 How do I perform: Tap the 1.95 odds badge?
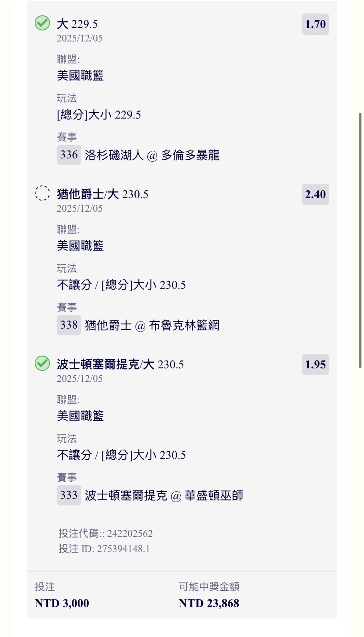click(x=315, y=365)
